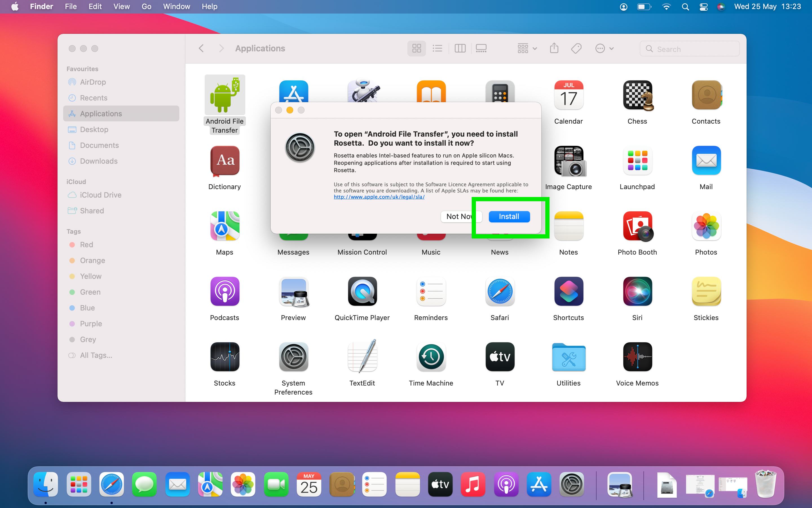Open the Stickies app

(x=706, y=291)
